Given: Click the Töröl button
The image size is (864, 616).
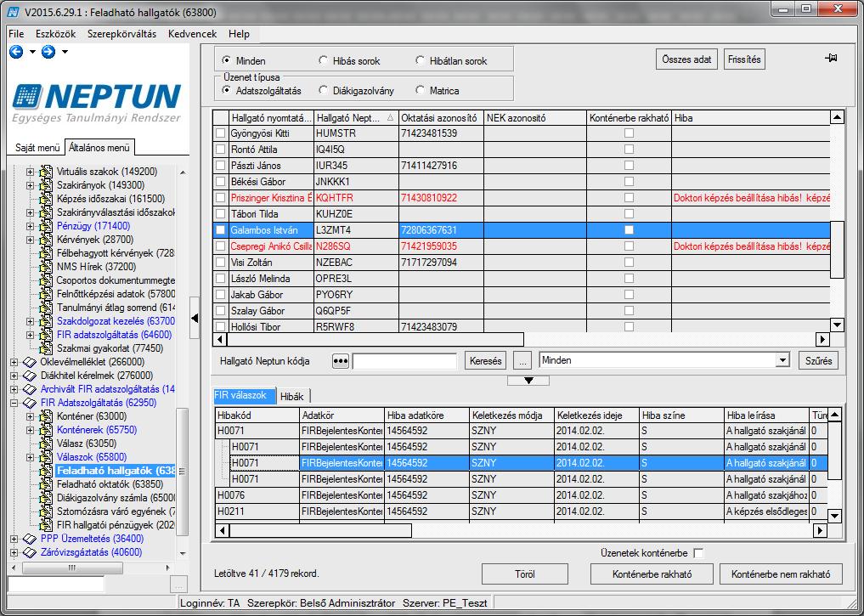Looking at the screenshot, I should (x=524, y=574).
